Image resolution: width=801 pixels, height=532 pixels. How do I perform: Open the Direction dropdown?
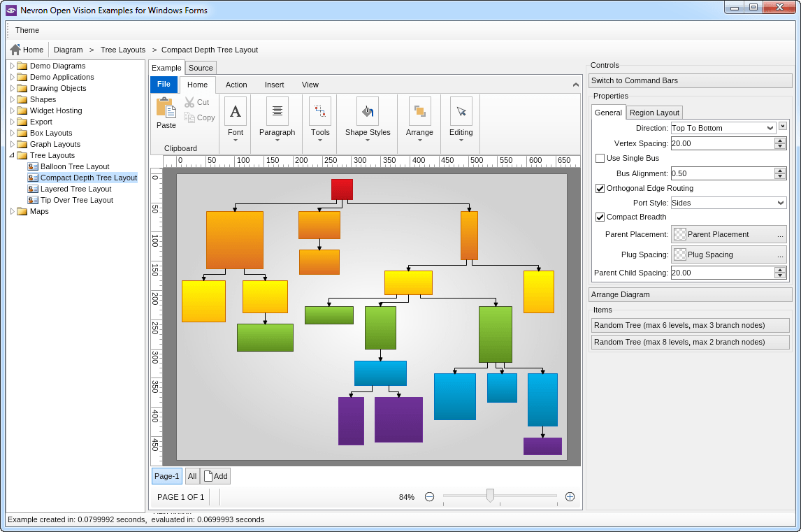[x=723, y=128]
